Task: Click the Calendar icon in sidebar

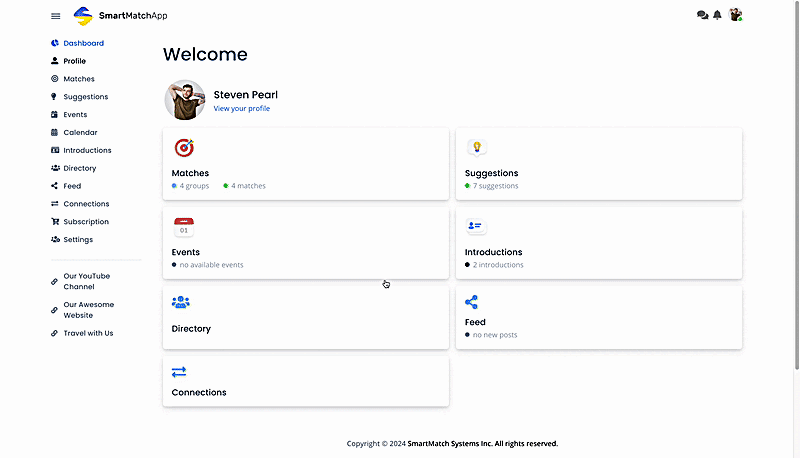Action: click(x=55, y=132)
